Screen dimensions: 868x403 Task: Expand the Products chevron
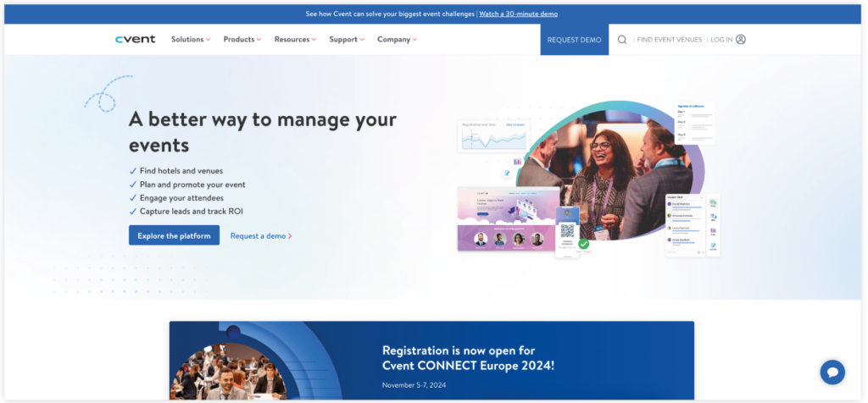[x=259, y=40]
